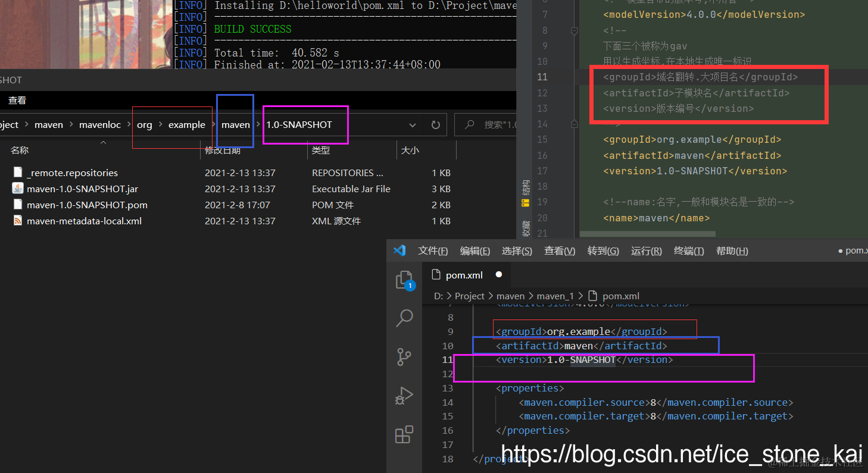Open the VS Code Search activity bar icon
This screenshot has height=473, width=868.
pos(404,318)
